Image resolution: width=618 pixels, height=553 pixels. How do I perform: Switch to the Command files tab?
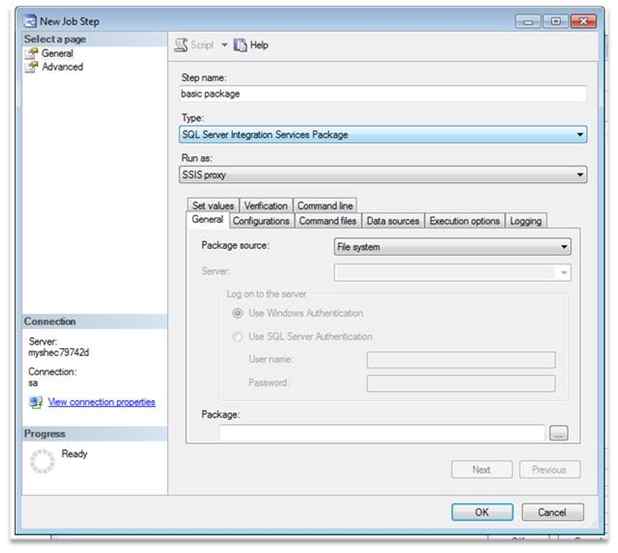[x=328, y=221]
